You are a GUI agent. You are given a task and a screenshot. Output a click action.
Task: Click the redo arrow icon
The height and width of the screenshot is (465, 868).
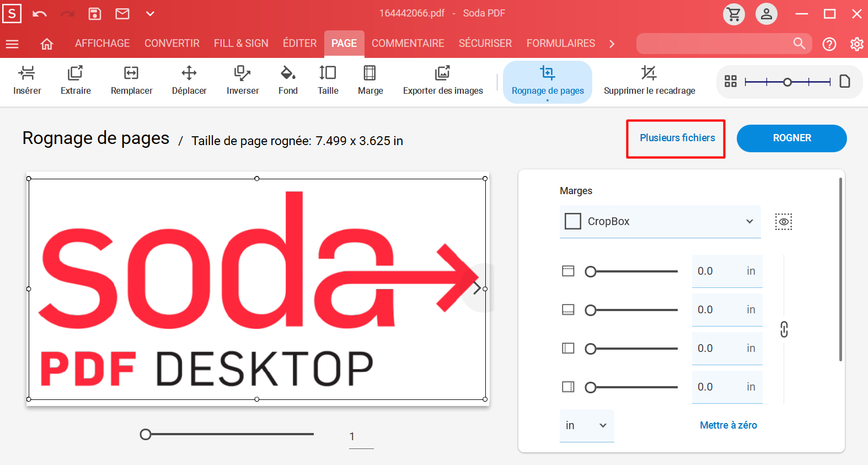tap(67, 14)
